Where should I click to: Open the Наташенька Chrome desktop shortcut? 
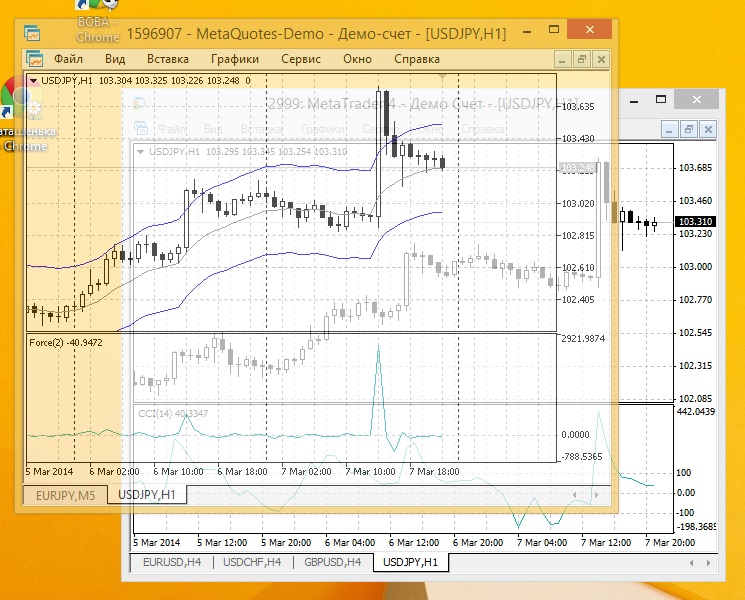tap(24, 114)
